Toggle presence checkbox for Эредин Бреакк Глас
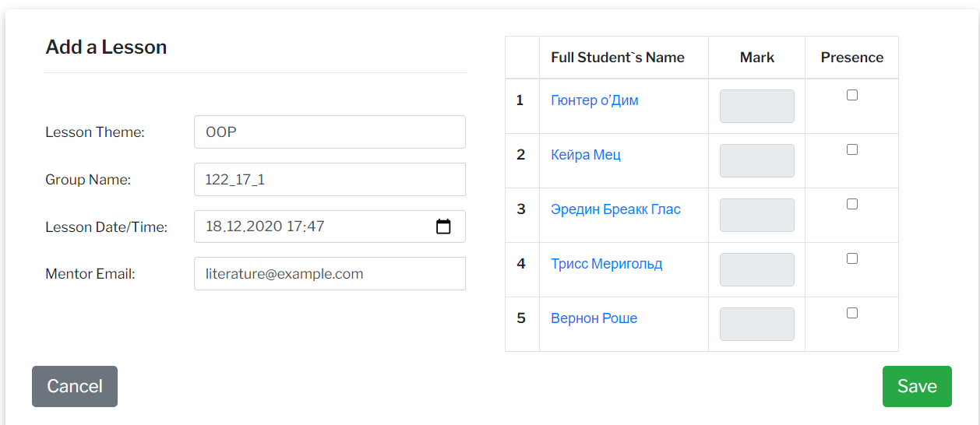980x425 pixels. click(x=852, y=204)
